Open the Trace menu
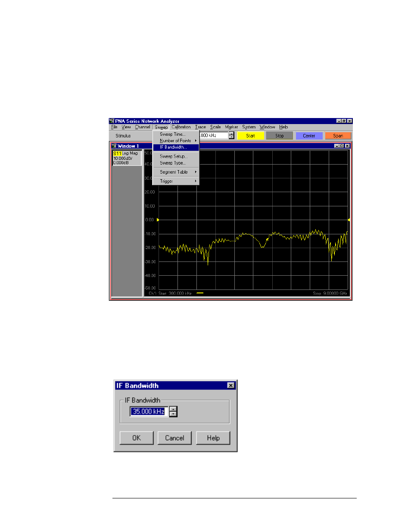 (x=200, y=127)
